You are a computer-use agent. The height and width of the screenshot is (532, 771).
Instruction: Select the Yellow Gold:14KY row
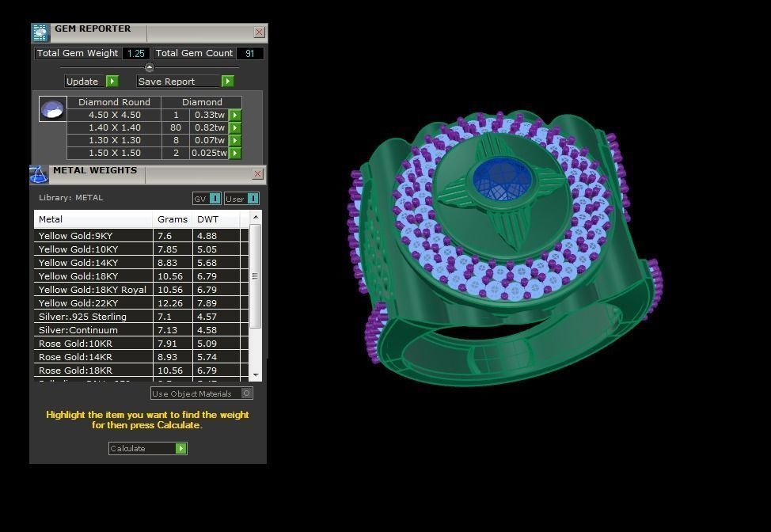pos(141,263)
